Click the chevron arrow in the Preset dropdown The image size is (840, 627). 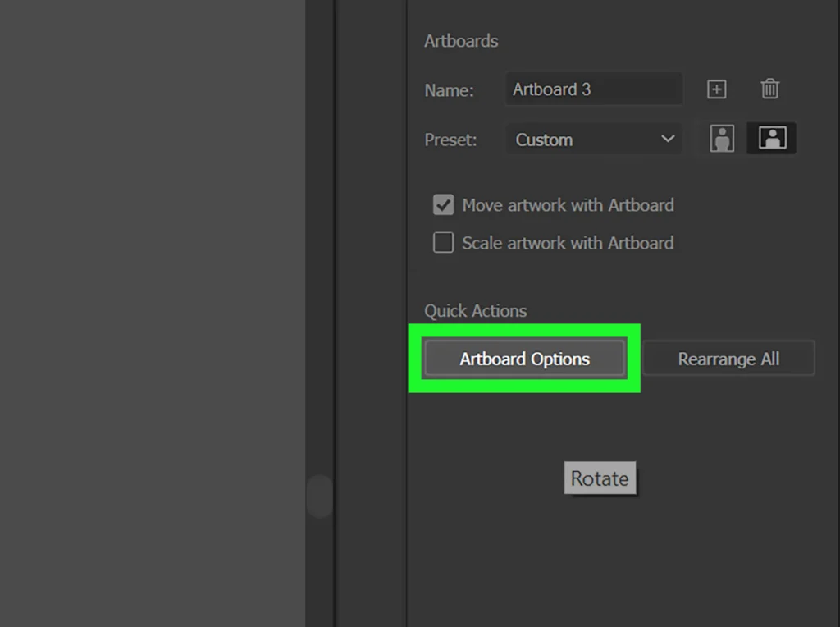[x=668, y=140]
